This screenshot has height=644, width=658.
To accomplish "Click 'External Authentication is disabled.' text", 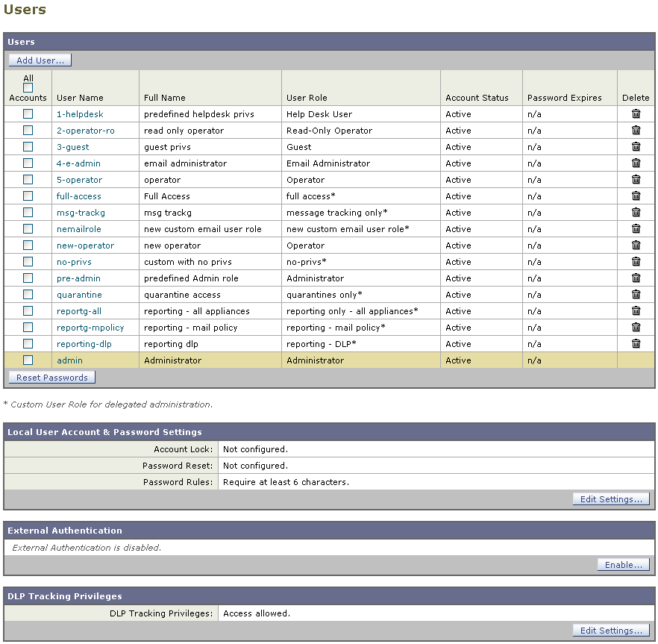I will tap(87, 548).
